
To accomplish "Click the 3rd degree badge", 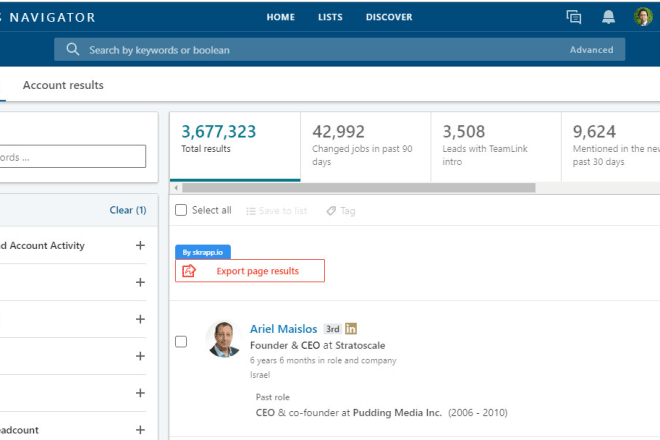I will [333, 329].
